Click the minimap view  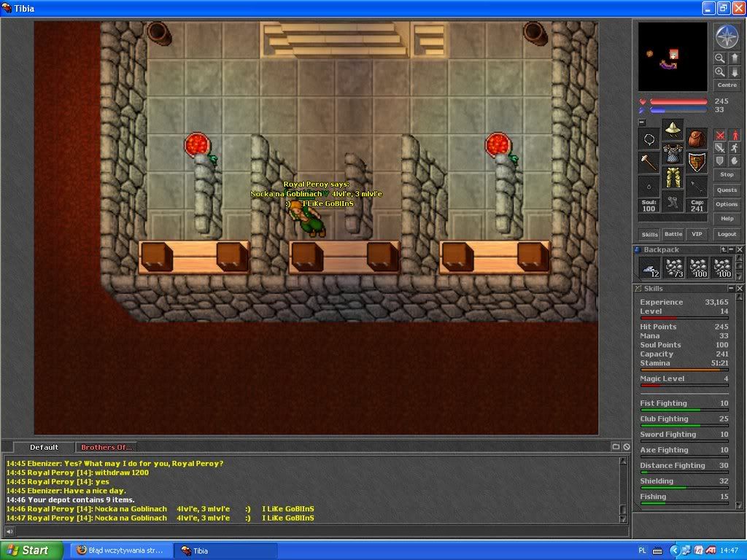673,57
